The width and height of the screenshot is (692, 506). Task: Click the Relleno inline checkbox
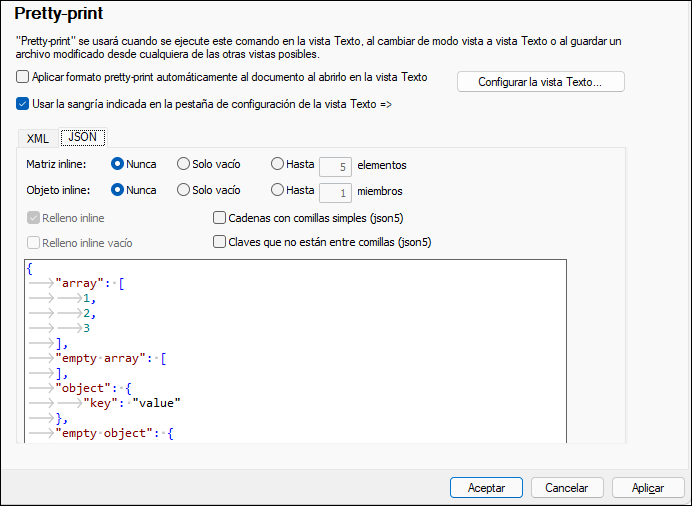(x=34, y=217)
